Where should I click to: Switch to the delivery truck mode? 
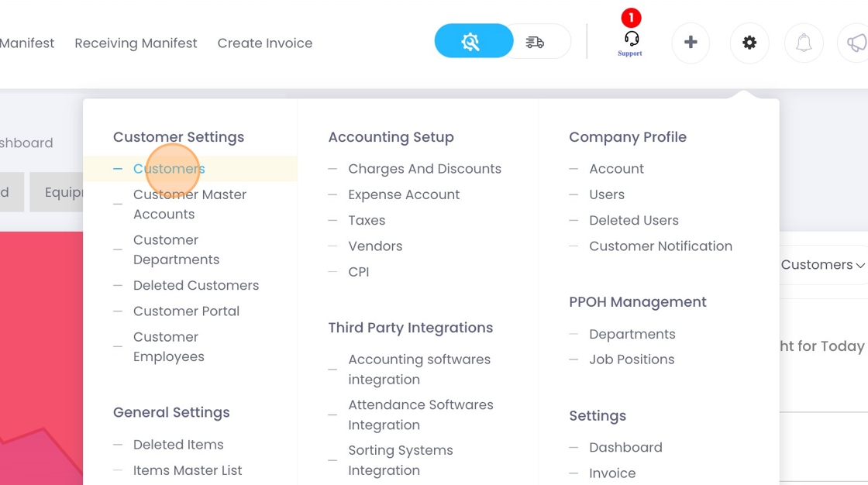click(536, 42)
